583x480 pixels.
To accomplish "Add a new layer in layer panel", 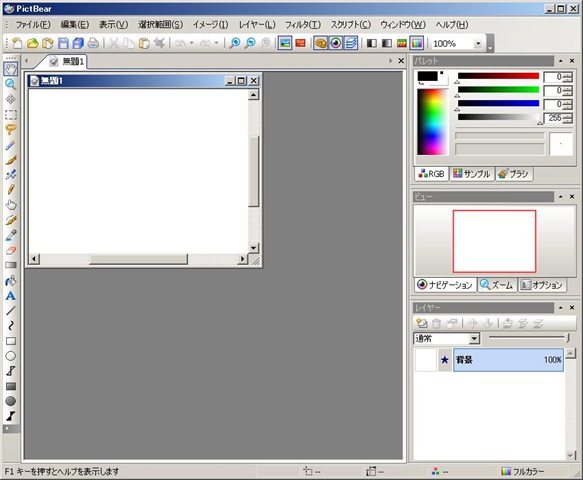I will 422,323.
